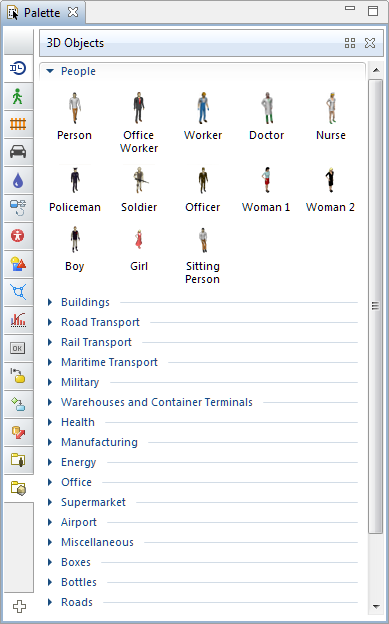Select the Soldier 3D object
The image size is (389, 624).
click(139, 189)
